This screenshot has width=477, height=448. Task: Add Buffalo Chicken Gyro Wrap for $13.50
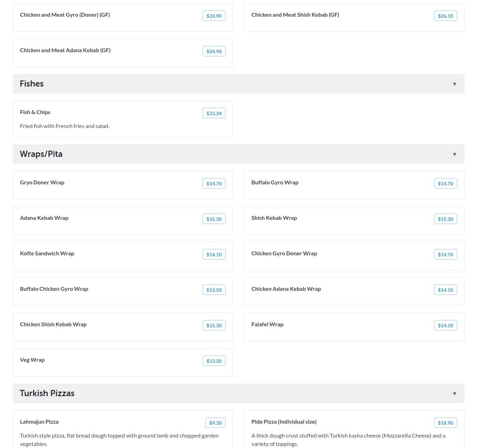(214, 290)
